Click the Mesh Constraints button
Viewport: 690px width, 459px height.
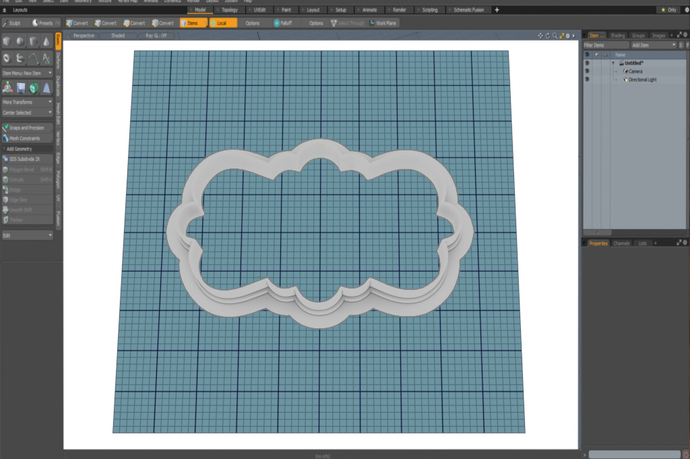pos(27,138)
